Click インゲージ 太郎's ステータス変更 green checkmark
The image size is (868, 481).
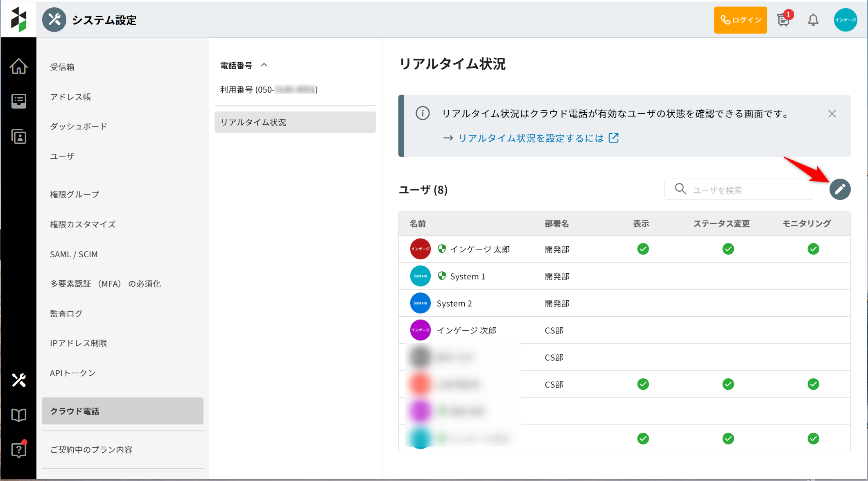(x=728, y=249)
